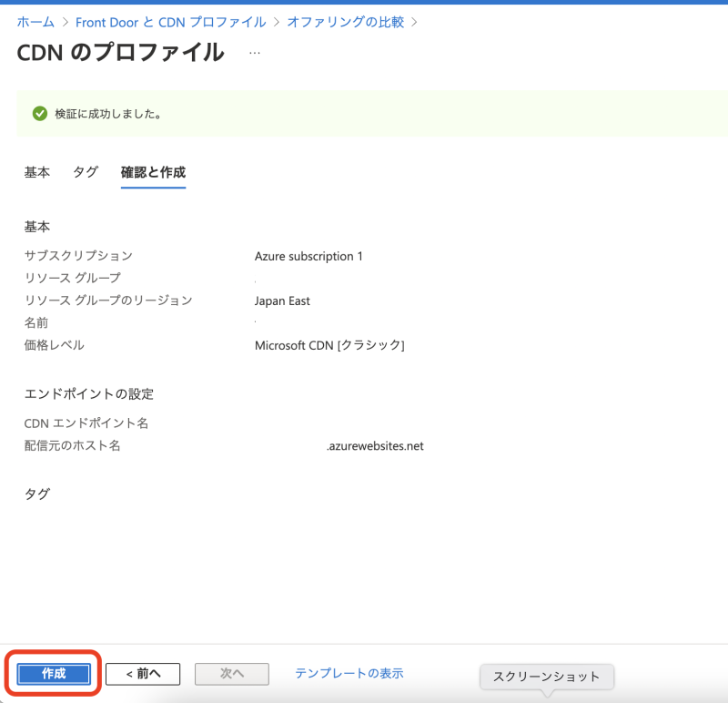Click the Azure subscription 1 value
The height and width of the screenshot is (703, 728).
coord(308,256)
